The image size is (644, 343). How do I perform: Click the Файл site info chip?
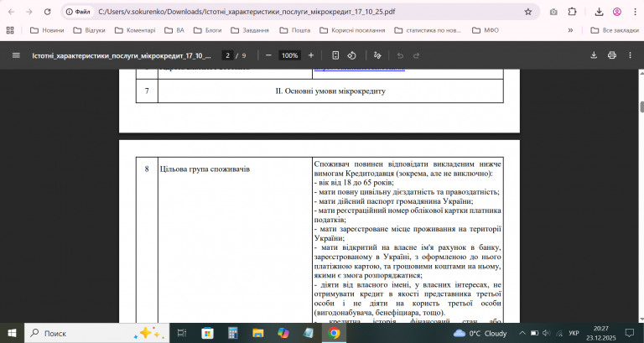tap(79, 12)
